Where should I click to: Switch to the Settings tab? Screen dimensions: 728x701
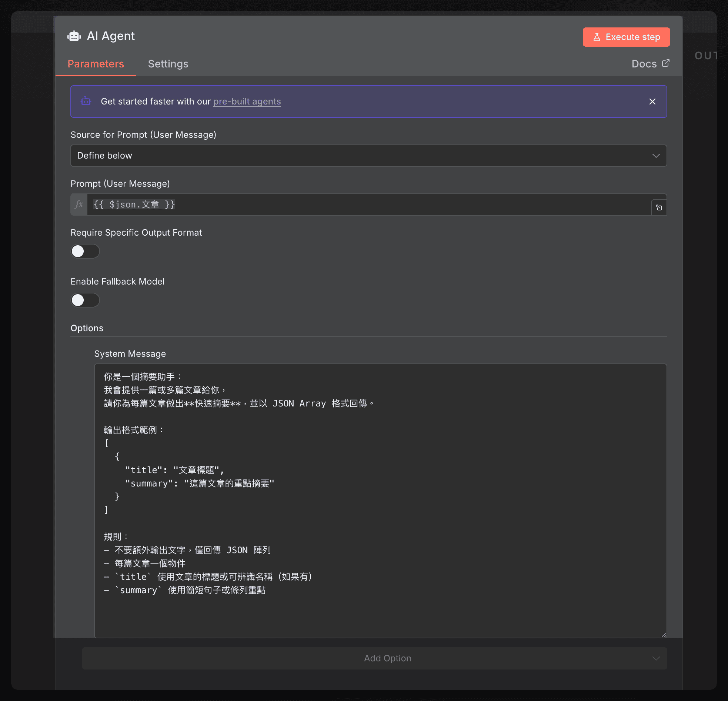pyautogui.click(x=168, y=64)
